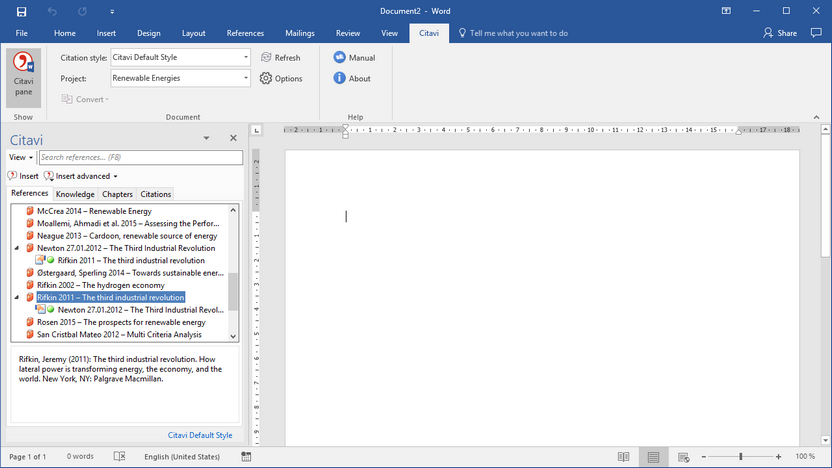The width and height of the screenshot is (832, 468).
Task: Click the Share button
Action: pyautogui.click(x=780, y=33)
